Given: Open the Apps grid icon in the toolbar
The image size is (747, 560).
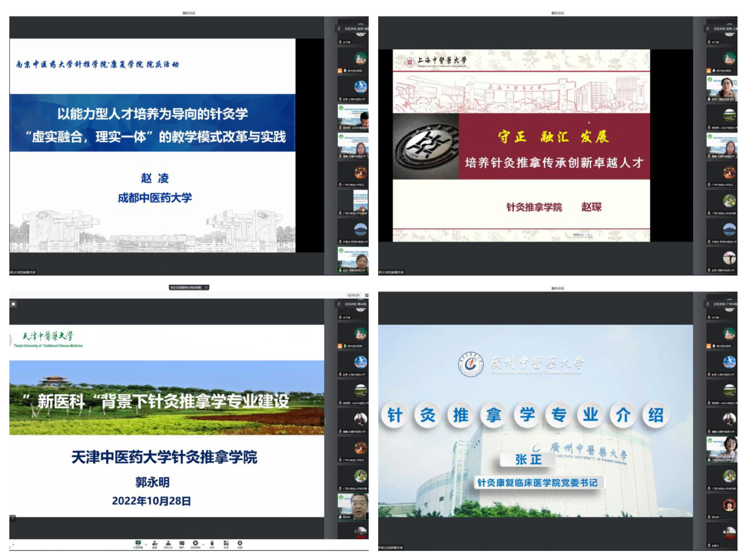Looking at the screenshot, I should point(226,543).
